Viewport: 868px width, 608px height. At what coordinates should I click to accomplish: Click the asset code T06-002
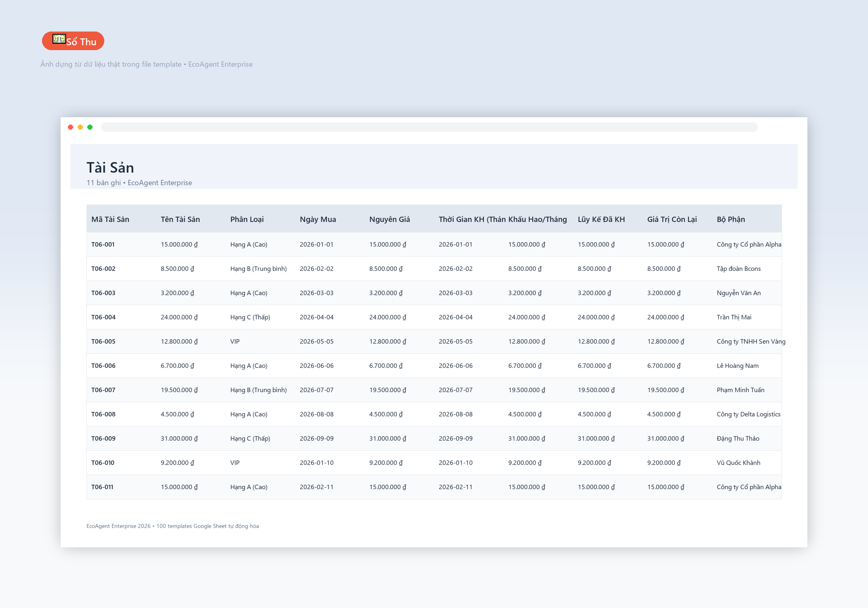103,269
